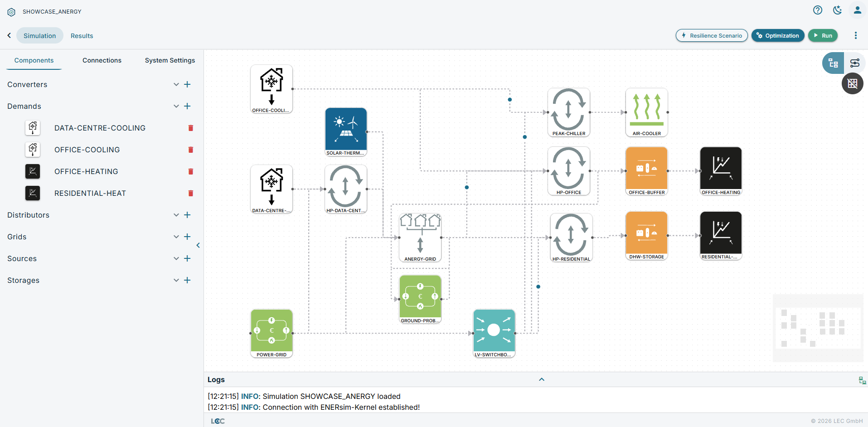Select the HP-OFFICE node

(x=569, y=171)
